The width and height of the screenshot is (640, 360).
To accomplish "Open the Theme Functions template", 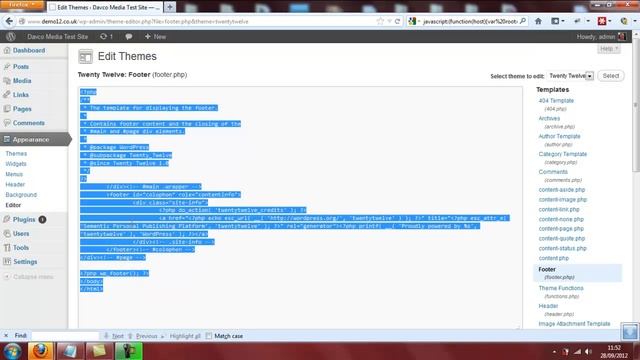I will tap(561, 288).
